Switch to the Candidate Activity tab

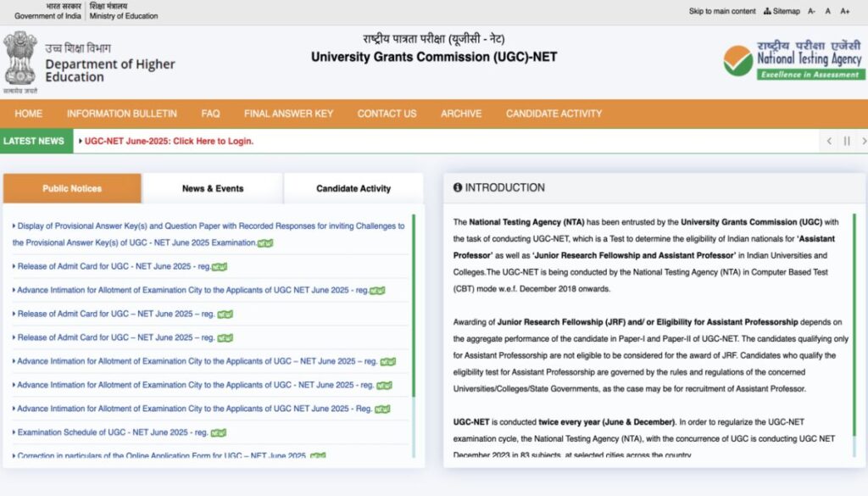353,188
